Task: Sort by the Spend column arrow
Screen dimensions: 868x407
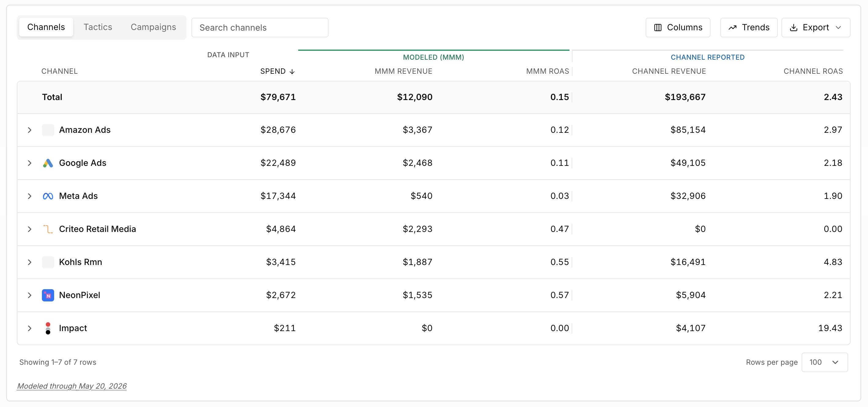Action: 292,72
